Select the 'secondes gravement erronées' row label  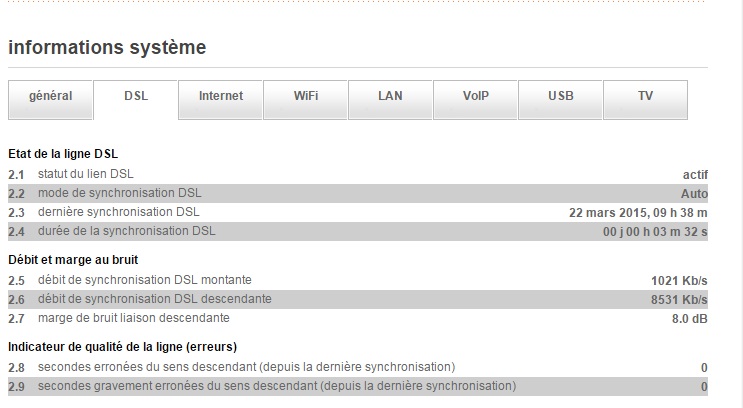(x=277, y=386)
